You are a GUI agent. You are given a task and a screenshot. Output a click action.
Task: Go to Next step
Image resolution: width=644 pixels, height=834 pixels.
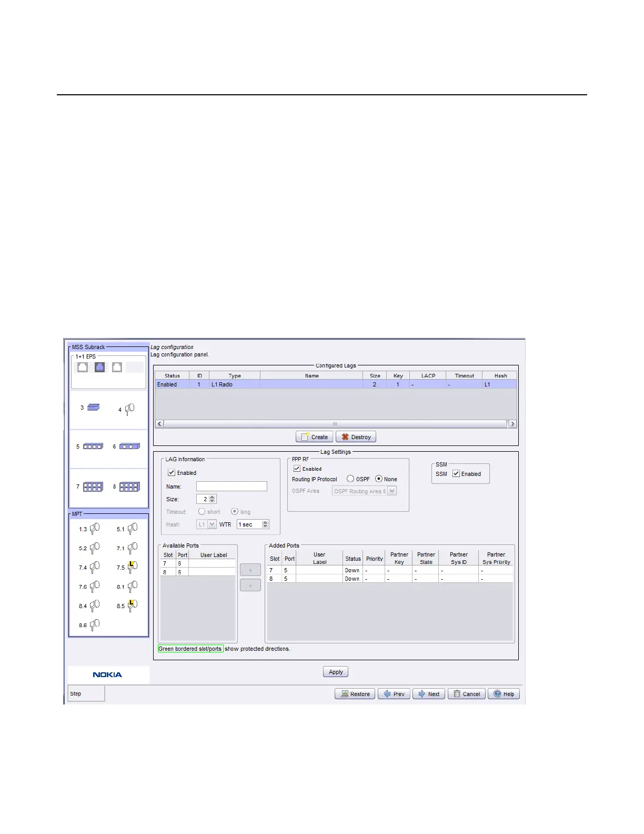click(x=429, y=694)
